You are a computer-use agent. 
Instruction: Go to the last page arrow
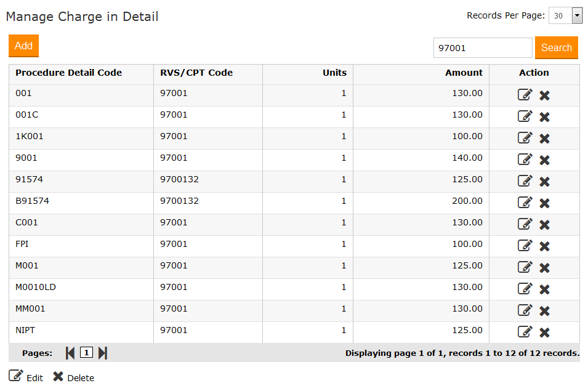pyautogui.click(x=103, y=353)
